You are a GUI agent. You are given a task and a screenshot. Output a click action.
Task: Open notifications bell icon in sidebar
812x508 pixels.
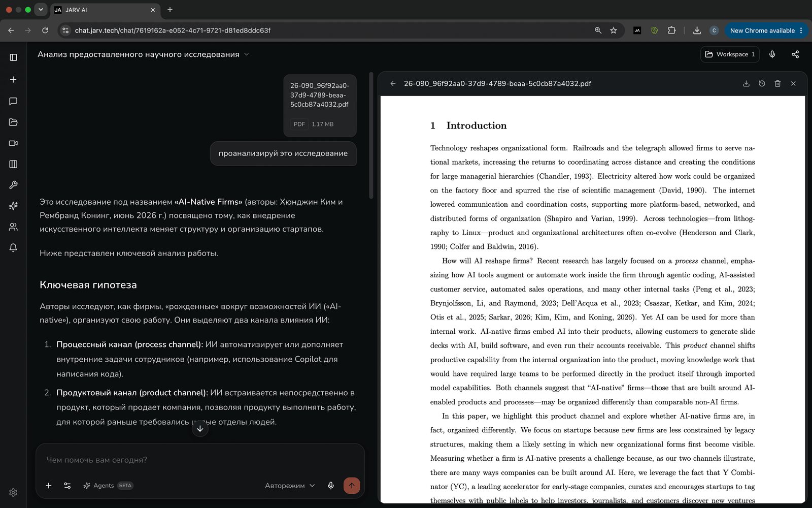pos(14,248)
